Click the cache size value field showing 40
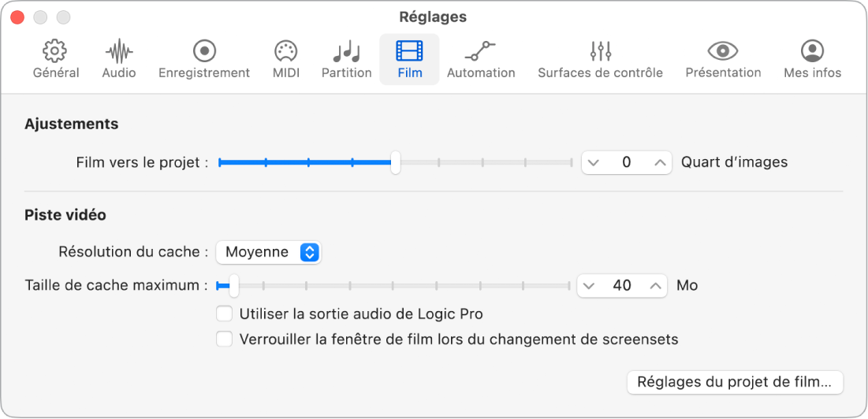This screenshot has width=868, height=419. (622, 285)
